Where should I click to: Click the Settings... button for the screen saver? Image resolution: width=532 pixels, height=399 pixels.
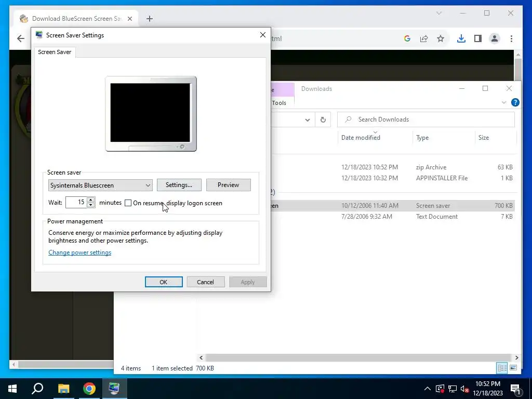(x=179, y=185)
